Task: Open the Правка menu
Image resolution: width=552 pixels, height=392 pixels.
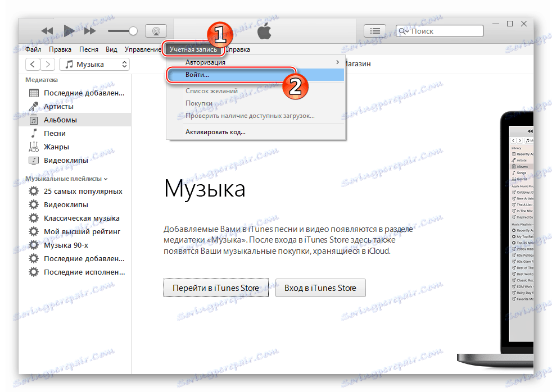Action: click(x=60, y=49)
